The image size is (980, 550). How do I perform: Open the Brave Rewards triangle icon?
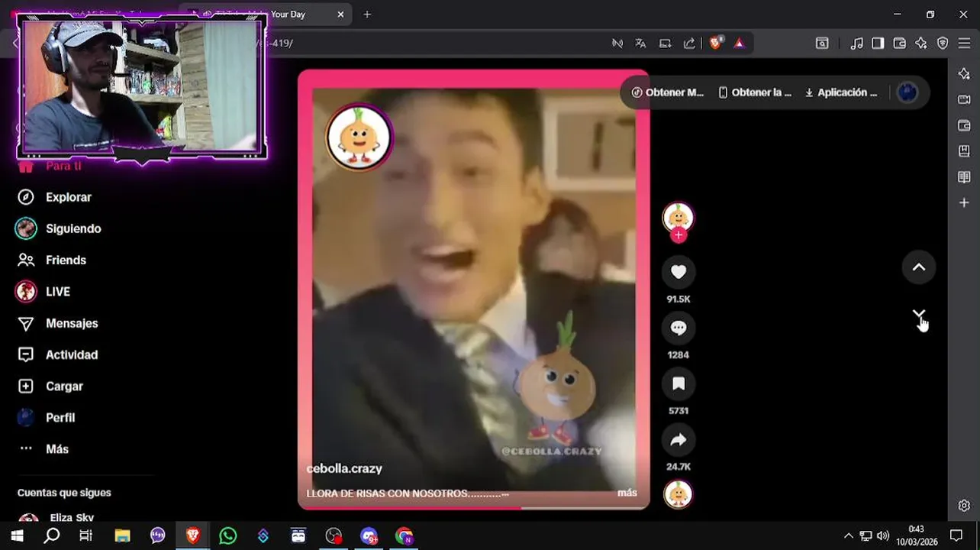click(739, 44)
